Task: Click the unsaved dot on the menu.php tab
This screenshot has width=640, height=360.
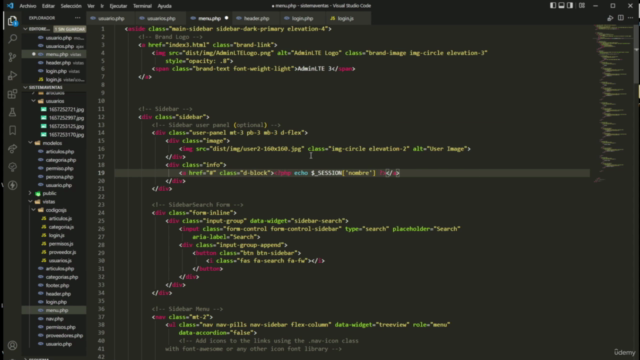Action: pos(227,18)
